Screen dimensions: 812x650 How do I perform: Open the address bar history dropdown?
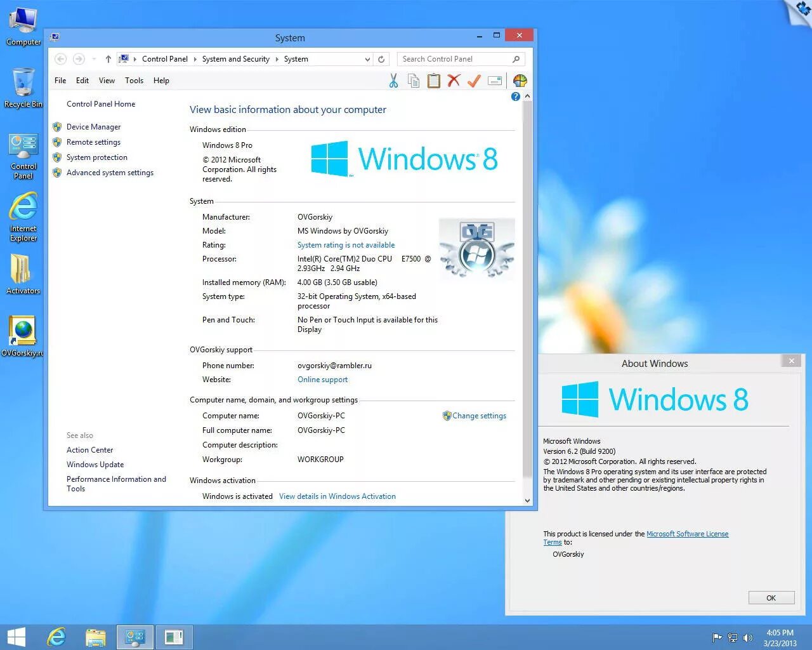click(367, 59)
